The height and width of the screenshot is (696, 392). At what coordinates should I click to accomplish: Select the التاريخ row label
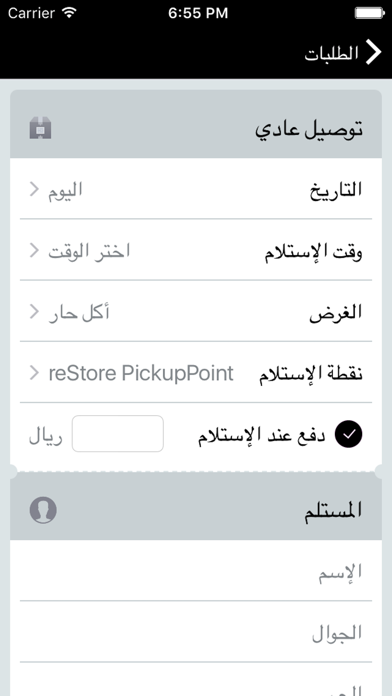coord(336,190)
